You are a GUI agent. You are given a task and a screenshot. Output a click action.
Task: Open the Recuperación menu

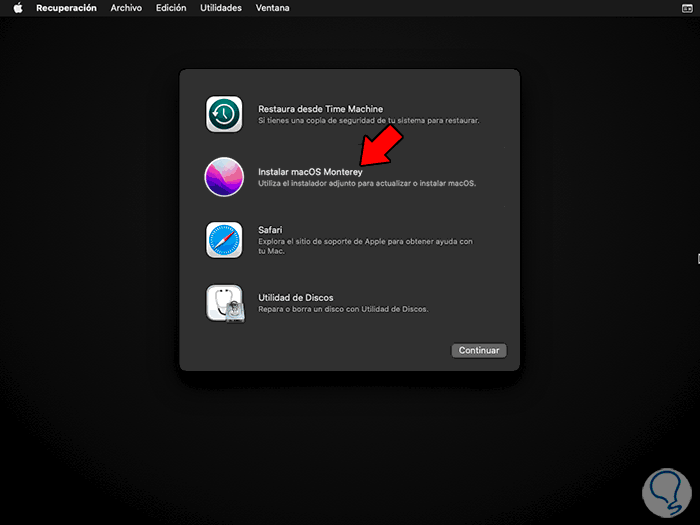click(66, 8)
